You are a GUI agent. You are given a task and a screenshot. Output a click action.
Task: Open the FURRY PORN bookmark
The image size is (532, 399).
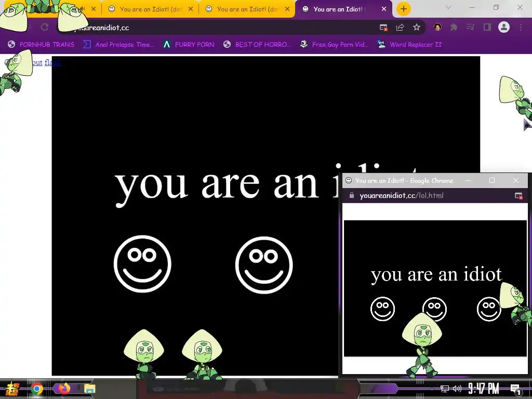point(189,45)
